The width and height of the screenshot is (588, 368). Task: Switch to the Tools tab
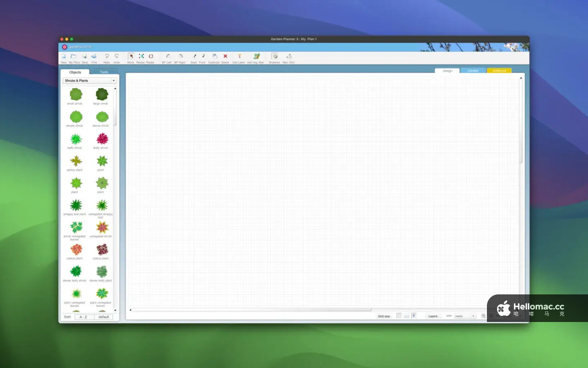(104, 72)
